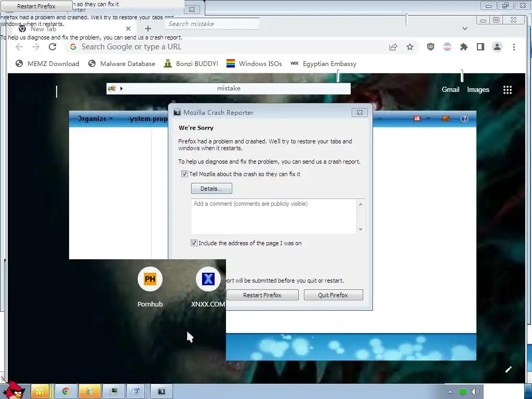The height and width of the screenshot is (399, 532).
Task: Close the New Tab tab
Action: (128, 29)
